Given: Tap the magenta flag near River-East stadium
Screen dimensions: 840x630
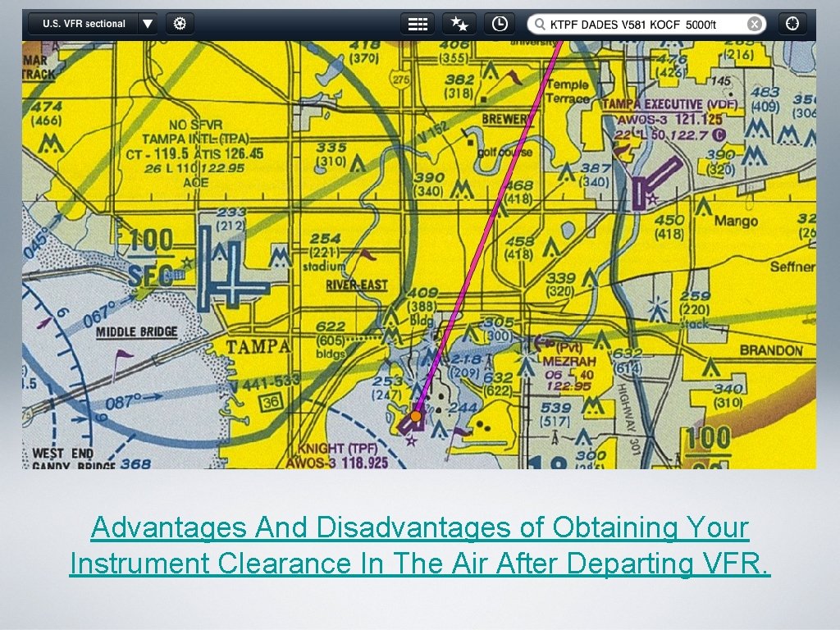Looking at the screenshot, I should coord(367,254).
